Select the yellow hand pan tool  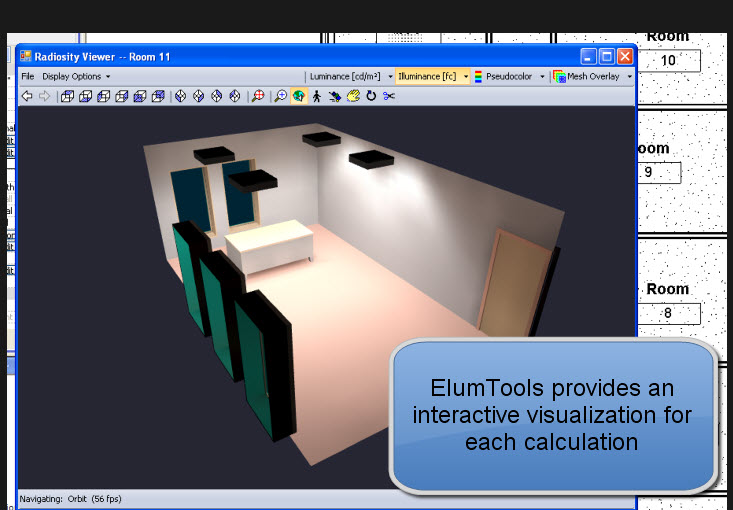(x=353, y=96)
